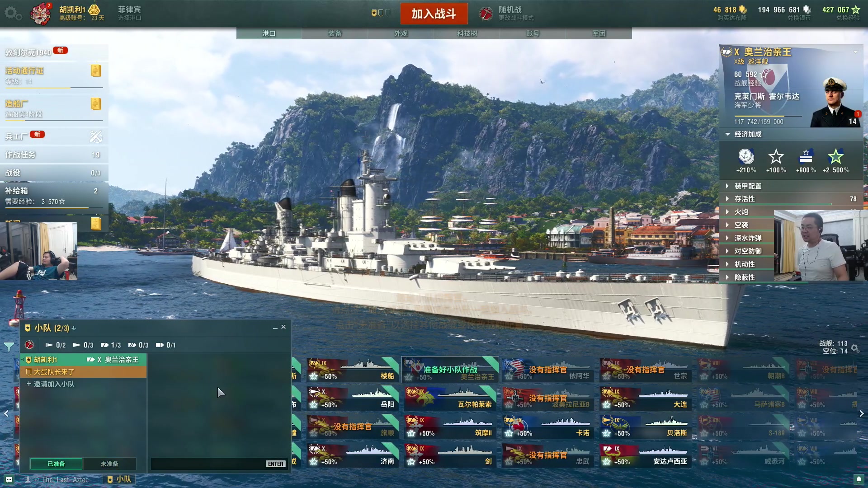Select the 随机战 battle mode icon
The image size is (868, 488).
coord(486,14)
